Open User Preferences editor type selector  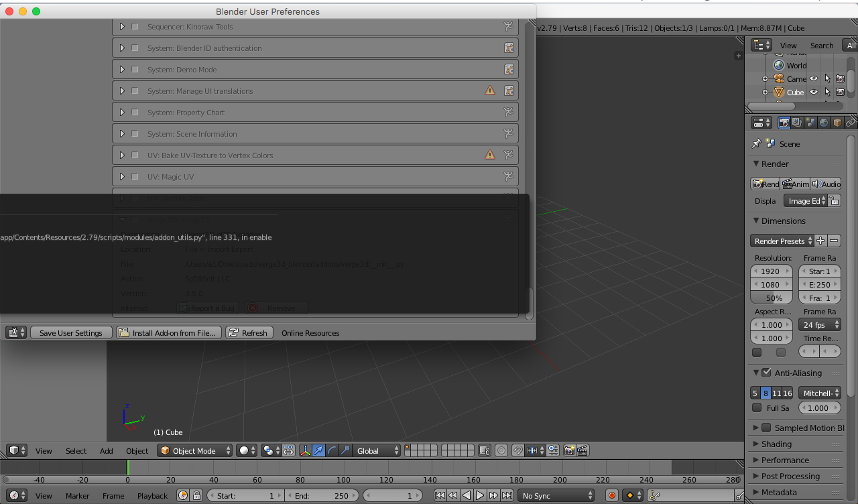click(x=16, y=332)
